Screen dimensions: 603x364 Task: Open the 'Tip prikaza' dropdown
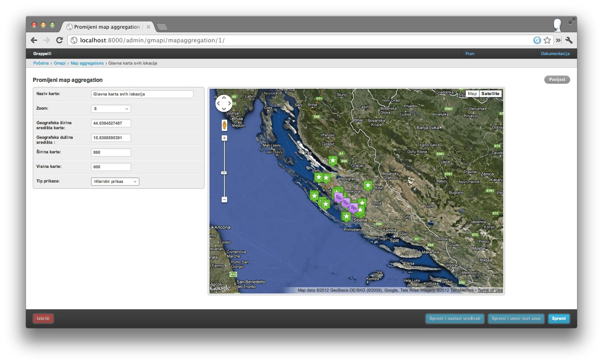[x=115, y=181]
